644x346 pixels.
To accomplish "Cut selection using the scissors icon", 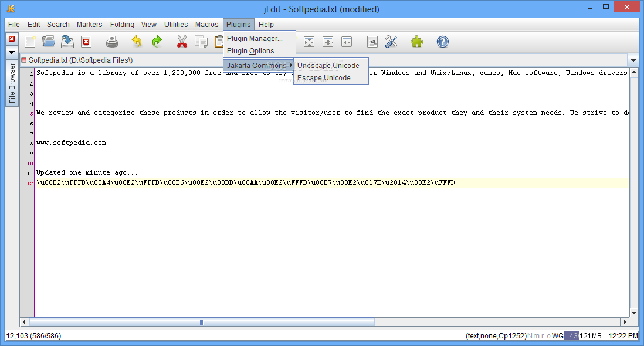I will (x=182, y=42).
